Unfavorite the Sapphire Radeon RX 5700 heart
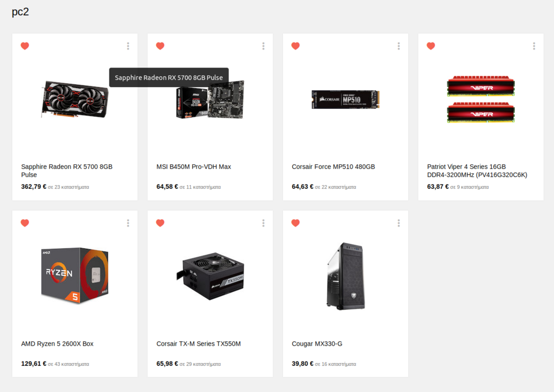The image size is (554, 392). pyautogui.click(x=24, y=46)
